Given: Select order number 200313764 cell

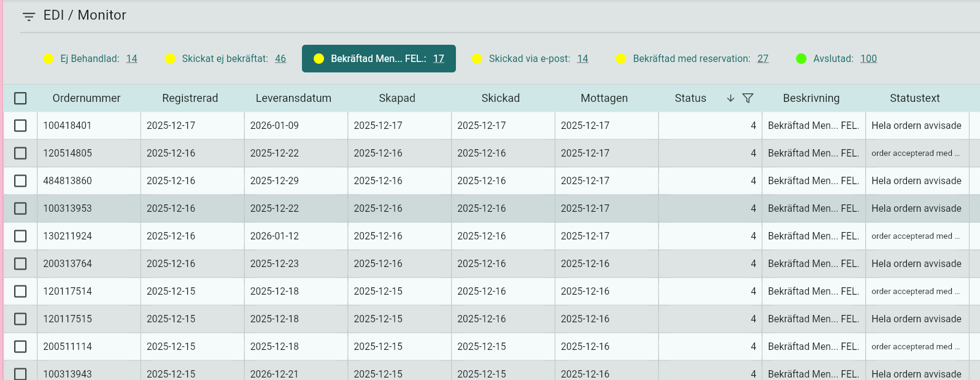Looking at the screenshot, I should point(89,264).
